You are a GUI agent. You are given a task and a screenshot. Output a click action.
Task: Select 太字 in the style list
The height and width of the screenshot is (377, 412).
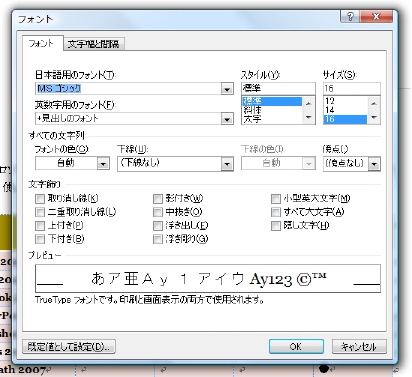(x=272, y=119)
